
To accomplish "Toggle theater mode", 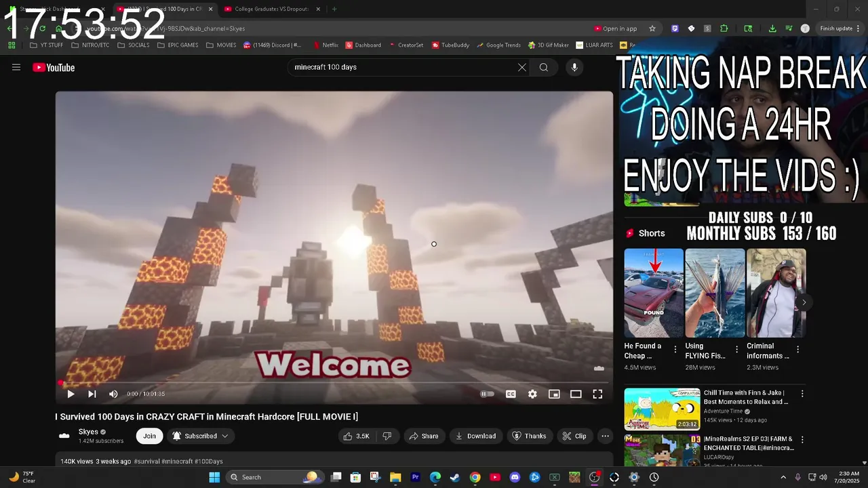I will [576, 394].
